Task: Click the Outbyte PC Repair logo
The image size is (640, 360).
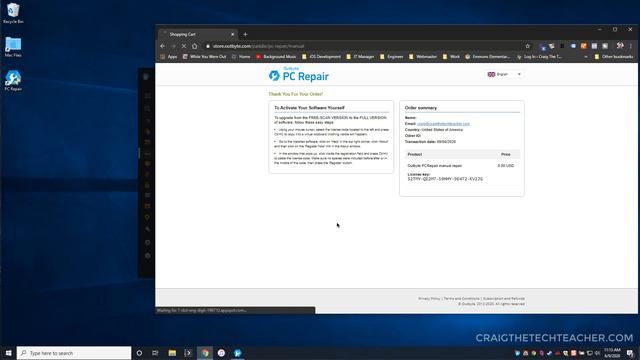Action: point(298,75)
